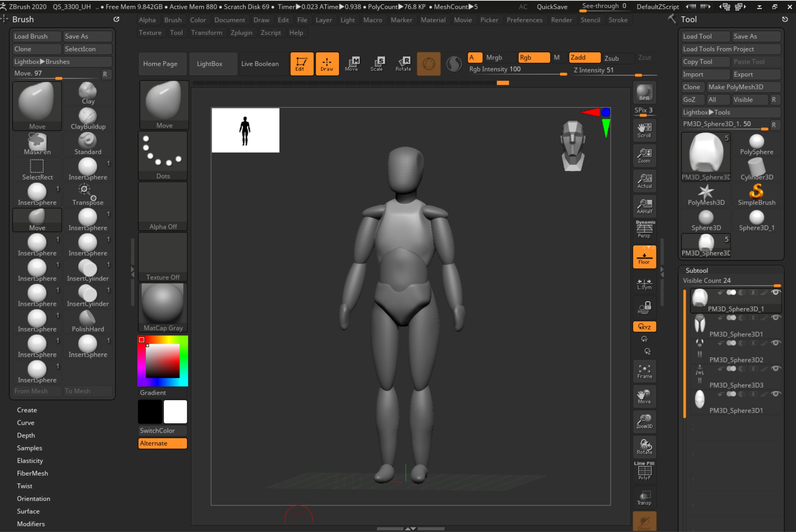Open the Zplugin menu
This screenshot has width=796, height=532.
(241, 33)
